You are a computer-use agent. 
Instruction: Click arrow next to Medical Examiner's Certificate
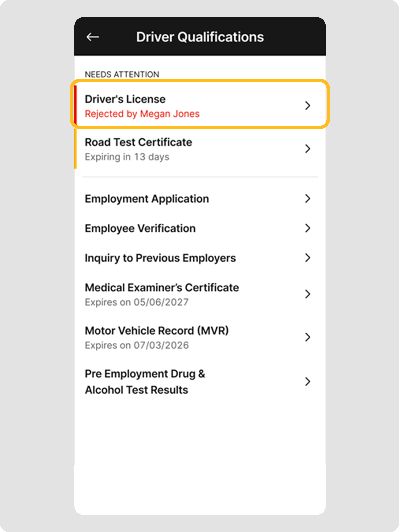click(x=307, y=294)
